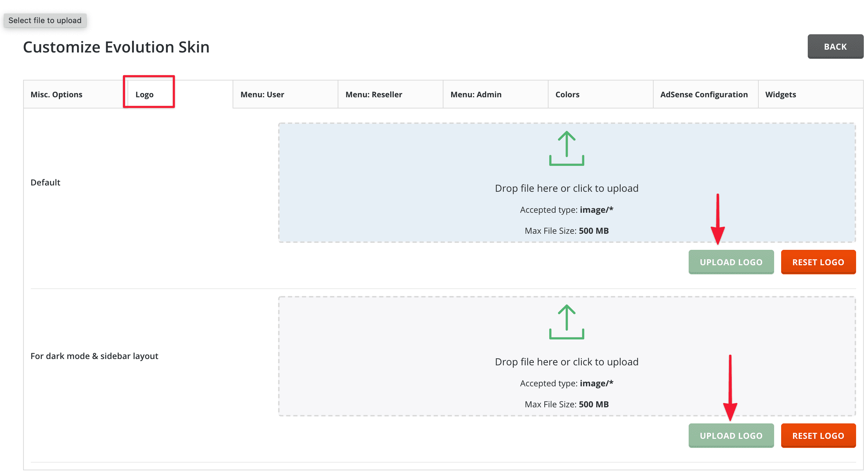The height and width of the screenshot is (471, 868).
Task: Switch to AdSense Configuration tab
Action: [x=704, y=94]
